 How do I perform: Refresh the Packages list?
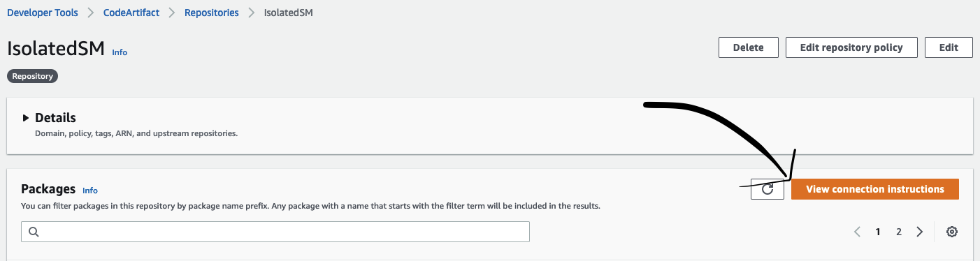(768, 189)
